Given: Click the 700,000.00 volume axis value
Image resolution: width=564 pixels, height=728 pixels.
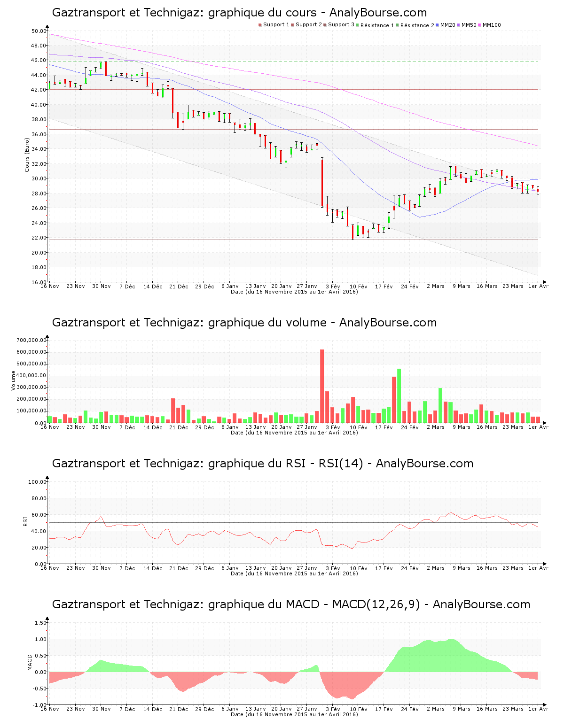Looking at the screenshot, I should tap(31, 340).
